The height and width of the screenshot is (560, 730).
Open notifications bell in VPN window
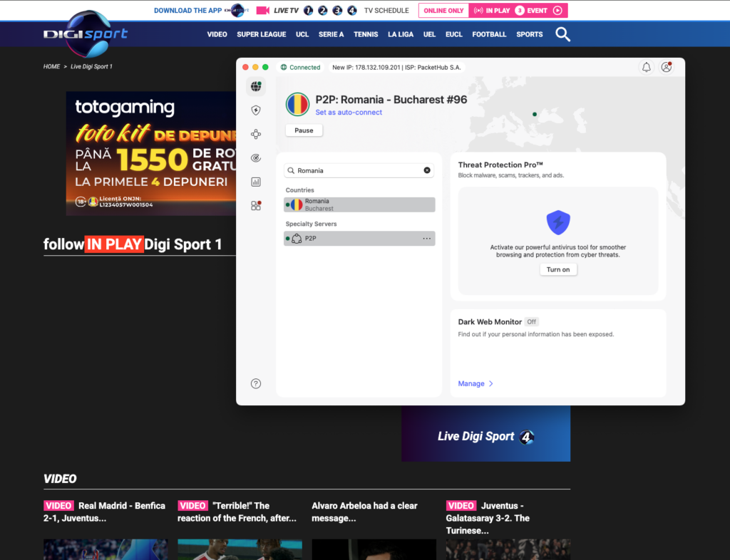(x=646, y=68)
